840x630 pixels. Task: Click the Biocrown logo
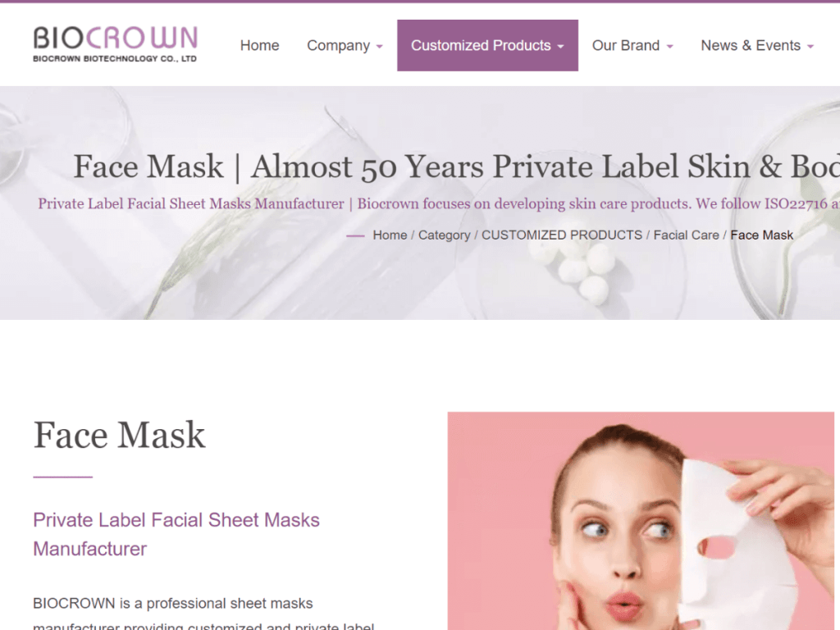click(x=115, y=44)
